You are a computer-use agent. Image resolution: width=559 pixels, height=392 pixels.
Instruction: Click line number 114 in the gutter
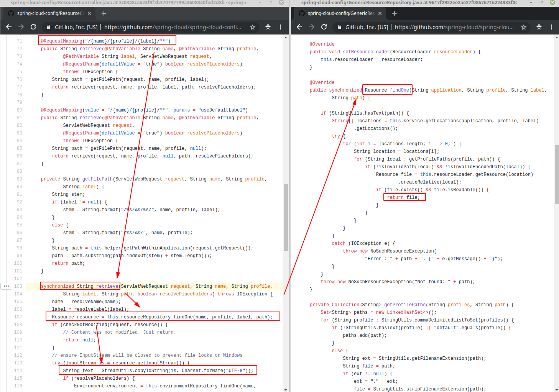[18, 371]
